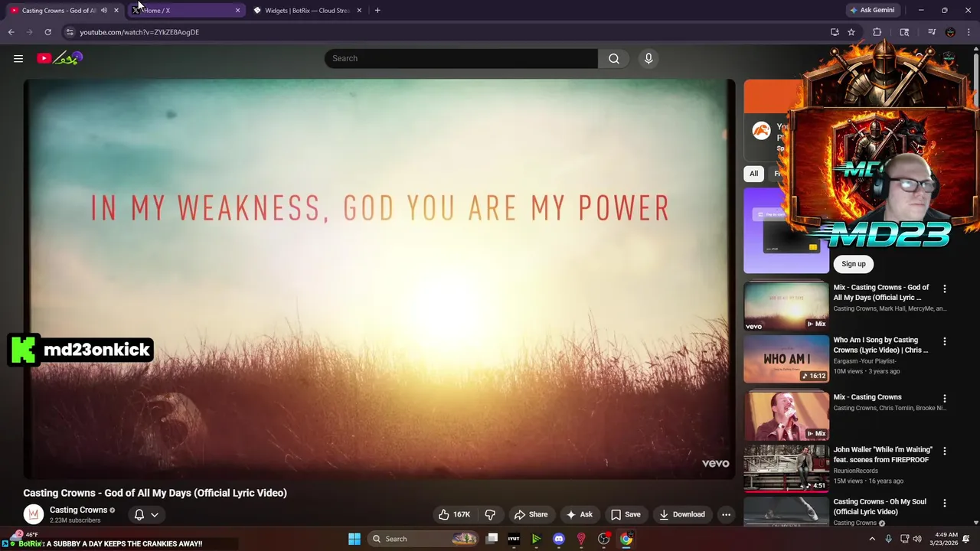Screen dimensions: 980x551
Task: Open options for Mix - God of All My Days
Action: [944, 289]
